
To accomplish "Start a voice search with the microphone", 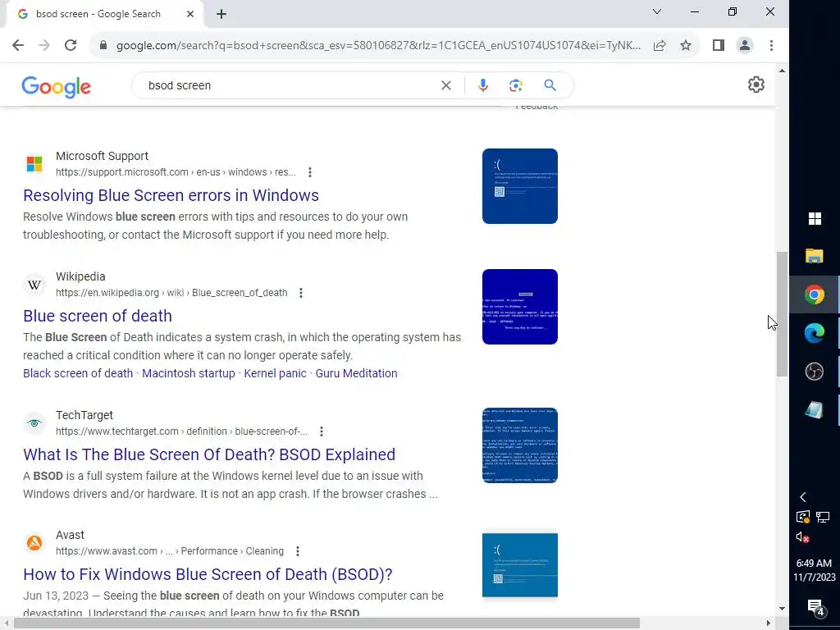I will 482,85.
